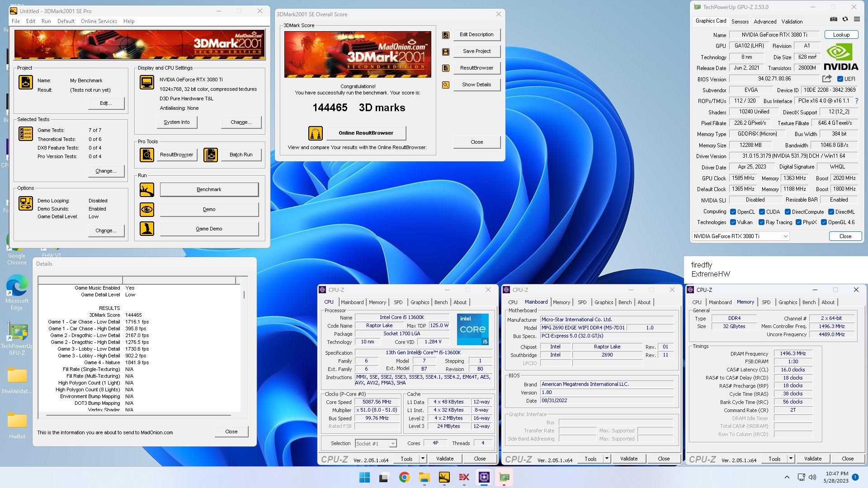
Task: Click the Lookup button in GPU-Z
Action: [x=841, y=35]
